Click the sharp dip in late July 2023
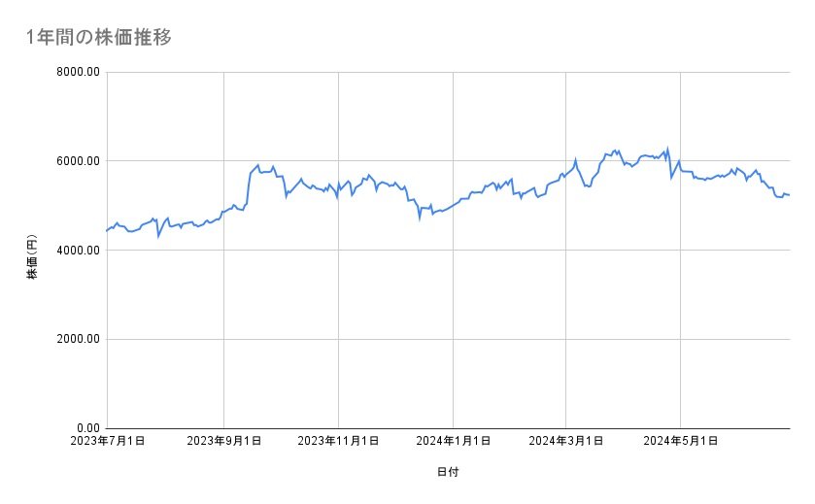 tap(158, 236)
